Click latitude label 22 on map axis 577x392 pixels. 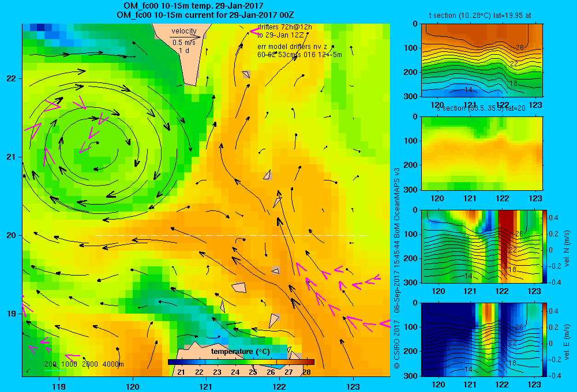(11, 79)
